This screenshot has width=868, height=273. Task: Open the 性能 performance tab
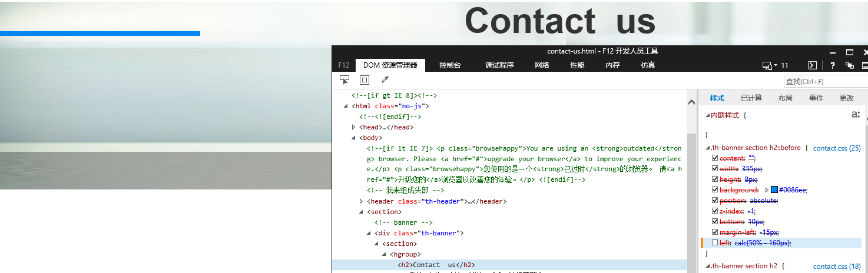577,65
